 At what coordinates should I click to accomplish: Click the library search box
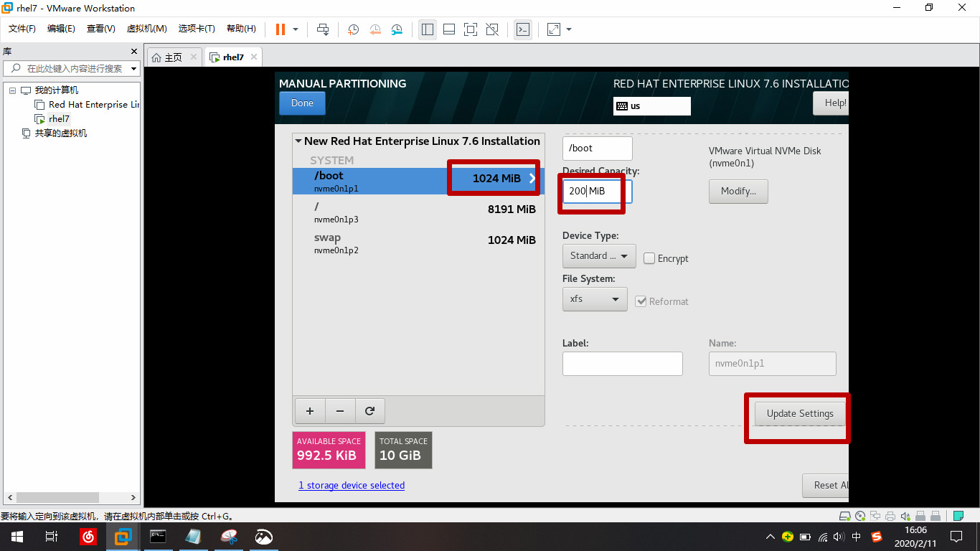[x=72, y=69]
